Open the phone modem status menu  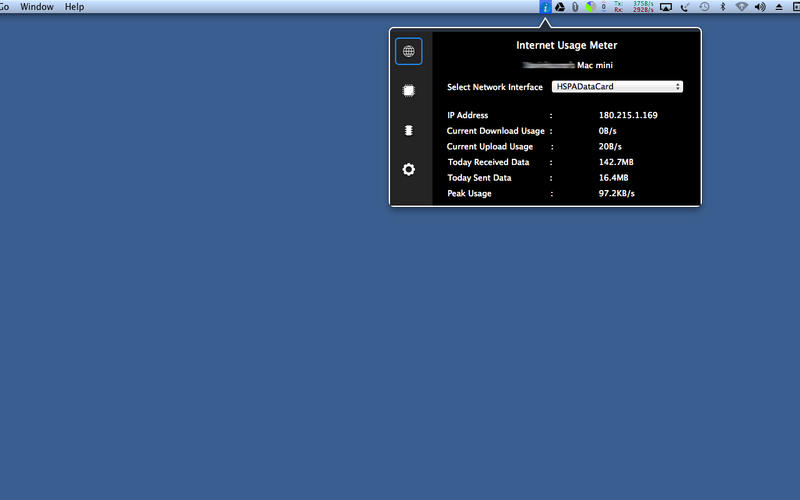click(685, 7)
